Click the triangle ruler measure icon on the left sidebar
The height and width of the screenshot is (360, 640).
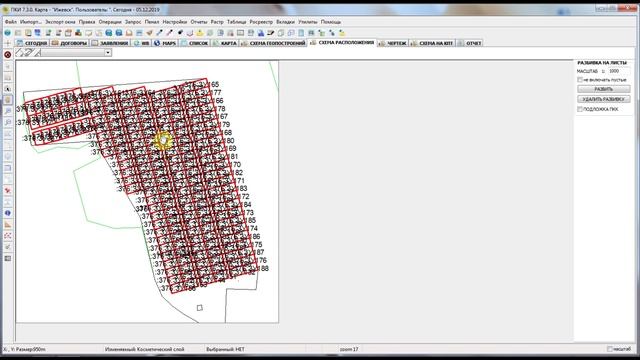tap(8, 224)
